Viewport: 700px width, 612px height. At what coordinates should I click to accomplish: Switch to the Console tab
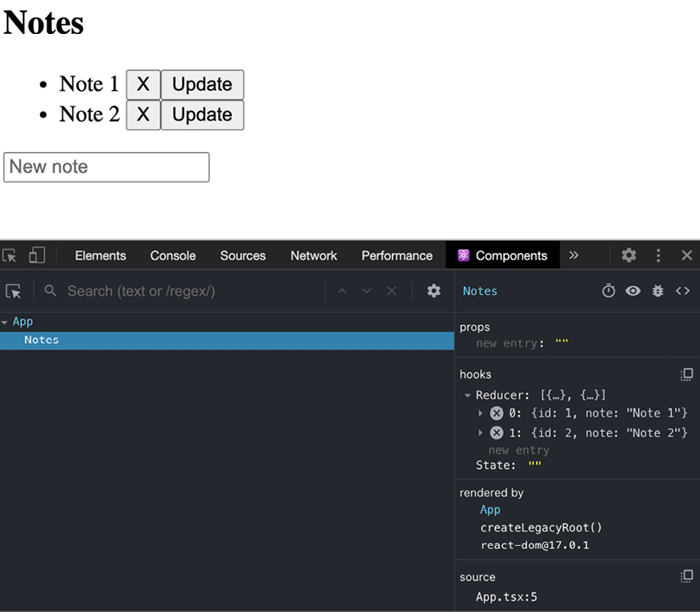pyautogui.click(x=172, y=255)
